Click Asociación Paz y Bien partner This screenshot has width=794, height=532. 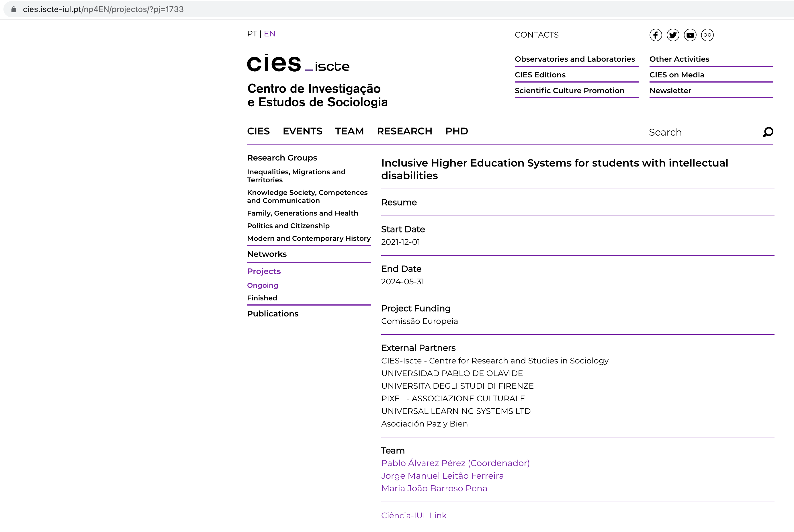[424, 424]
